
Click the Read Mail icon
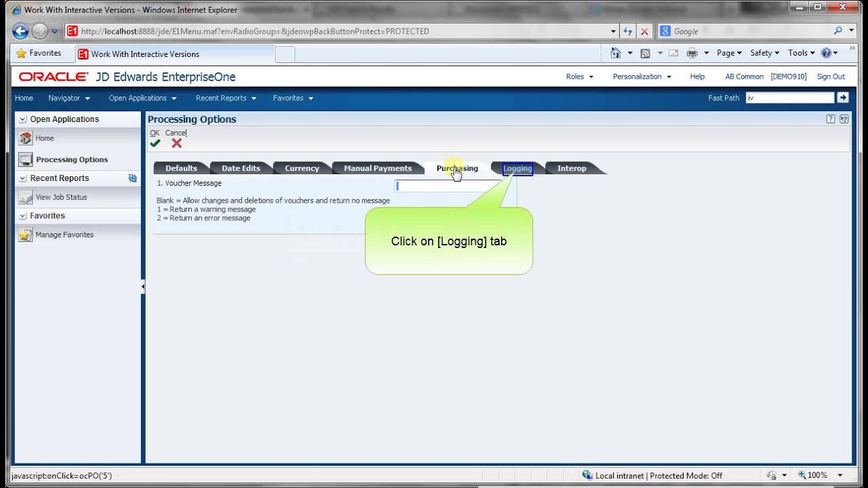click(673, 53)
